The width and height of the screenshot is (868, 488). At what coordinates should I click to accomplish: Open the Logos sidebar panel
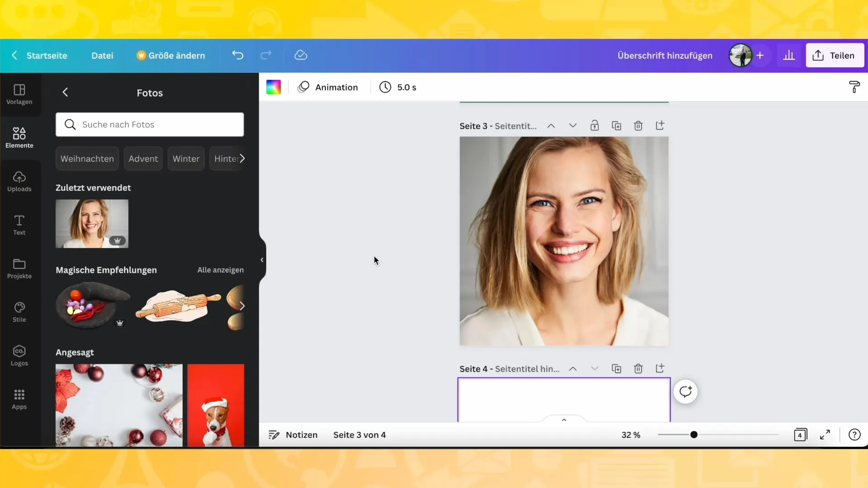19,356
